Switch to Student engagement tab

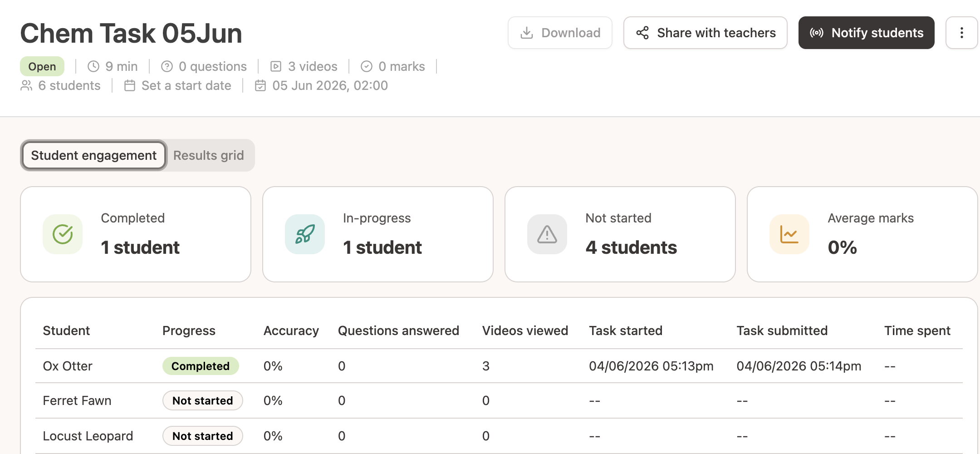94,155
